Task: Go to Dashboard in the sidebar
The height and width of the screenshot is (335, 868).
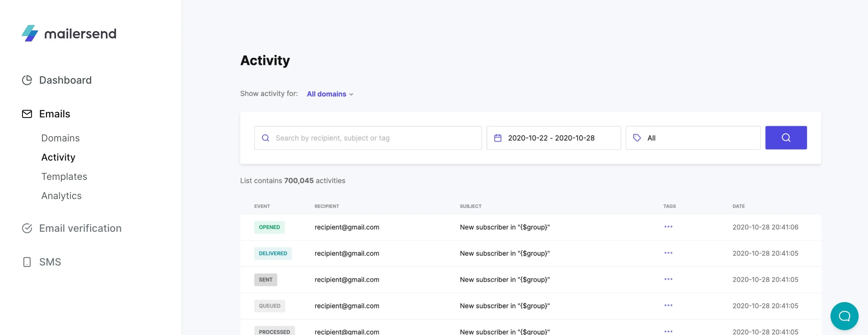Action: [x=65, y=80]
